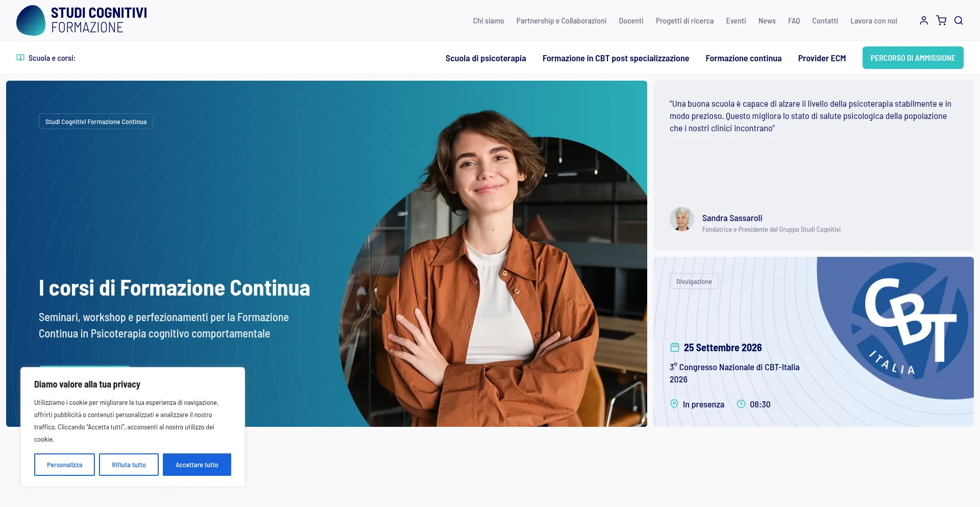Go to Contatti
This screenshot has height=507, width=980.
[x=825, y=21]
